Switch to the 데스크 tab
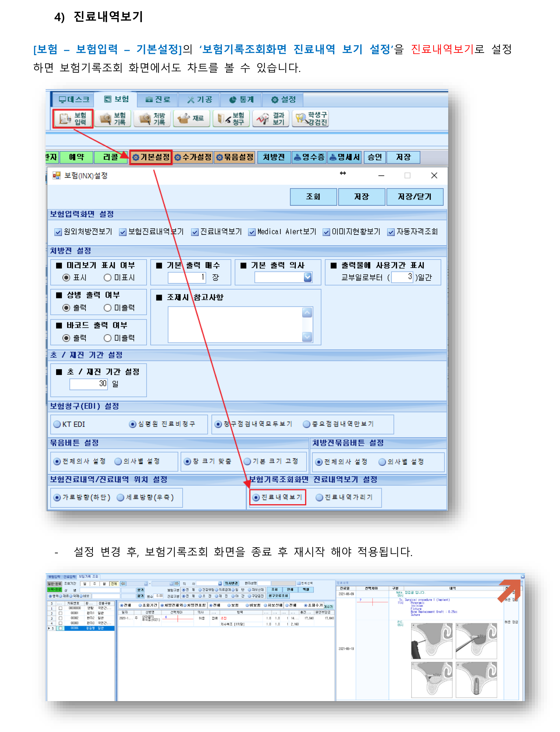Viewport: 560px width, 732px height. 74,100
